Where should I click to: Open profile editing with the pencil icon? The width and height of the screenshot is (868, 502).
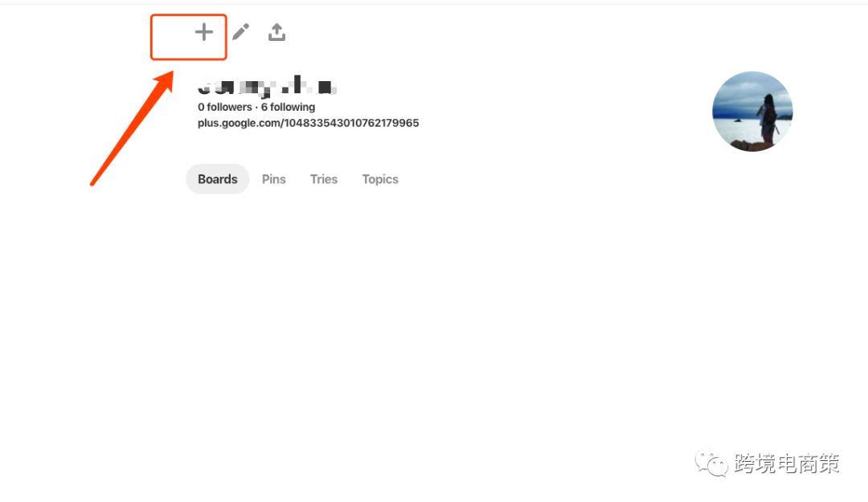241,32
